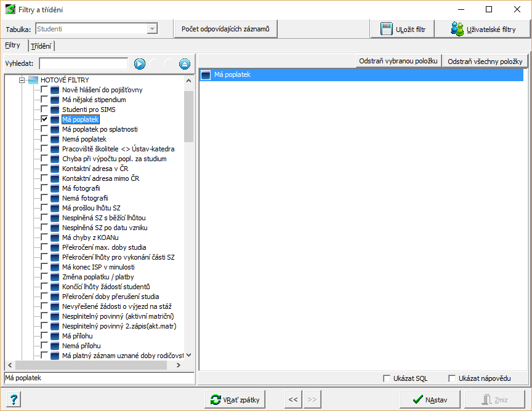Select the Filtry tab
The height and width of the screenshot is (411, 532).
point(13,46)
